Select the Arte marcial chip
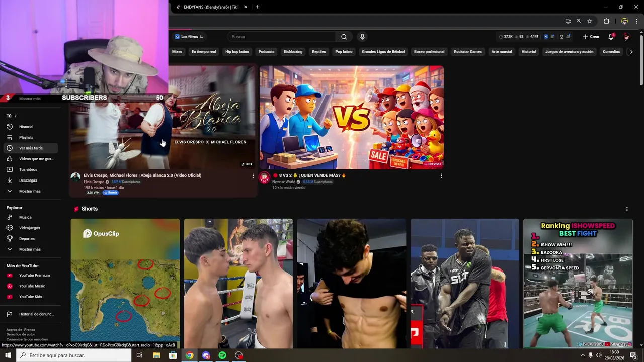 coord(502,52)
